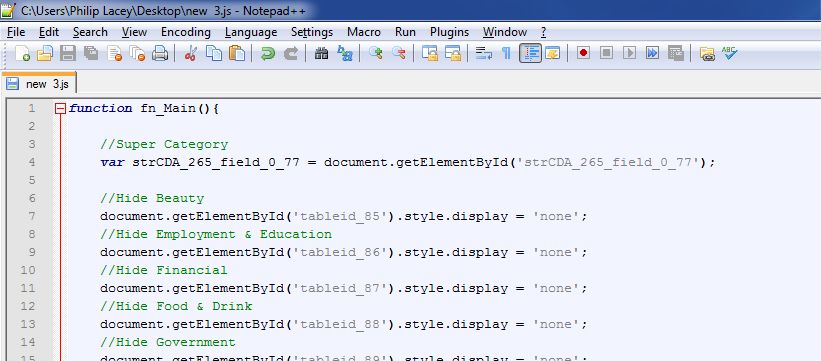This screenshot has height=361, width=821.
Task: Open the ? help menu
Action: [543, 32]
